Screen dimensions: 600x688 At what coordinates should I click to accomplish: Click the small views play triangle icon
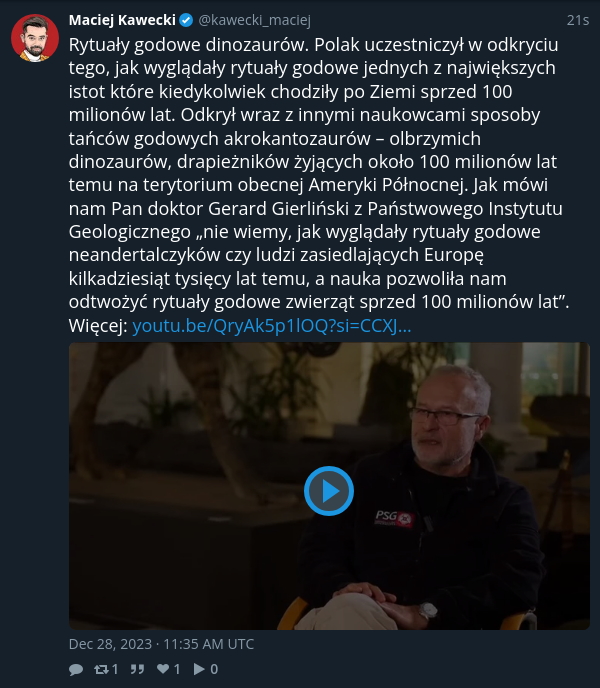[199, 669]
